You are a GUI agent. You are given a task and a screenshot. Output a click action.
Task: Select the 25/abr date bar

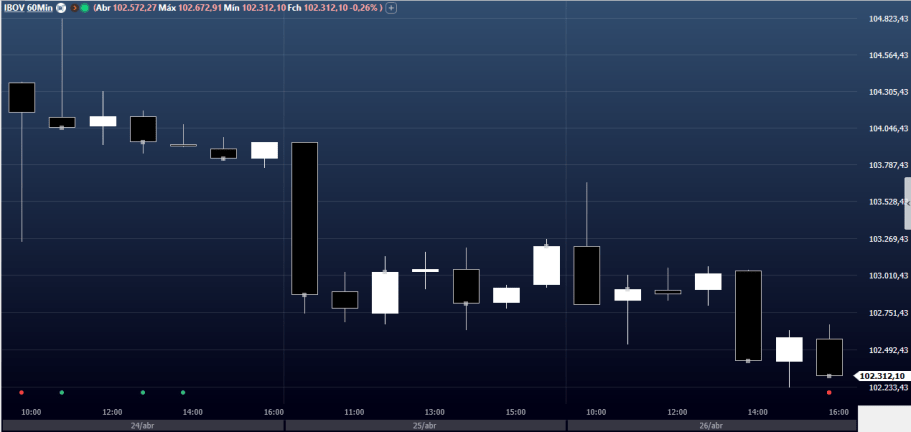point(424,425)
